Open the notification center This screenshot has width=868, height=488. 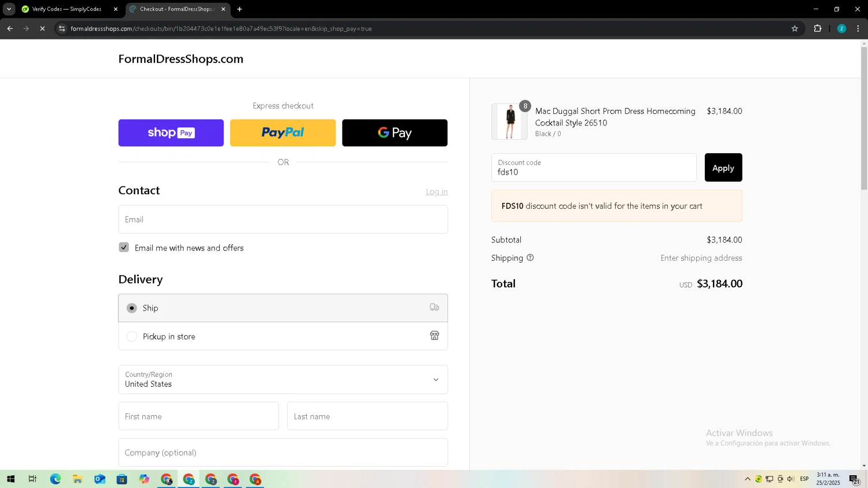(x=854, y=479)
